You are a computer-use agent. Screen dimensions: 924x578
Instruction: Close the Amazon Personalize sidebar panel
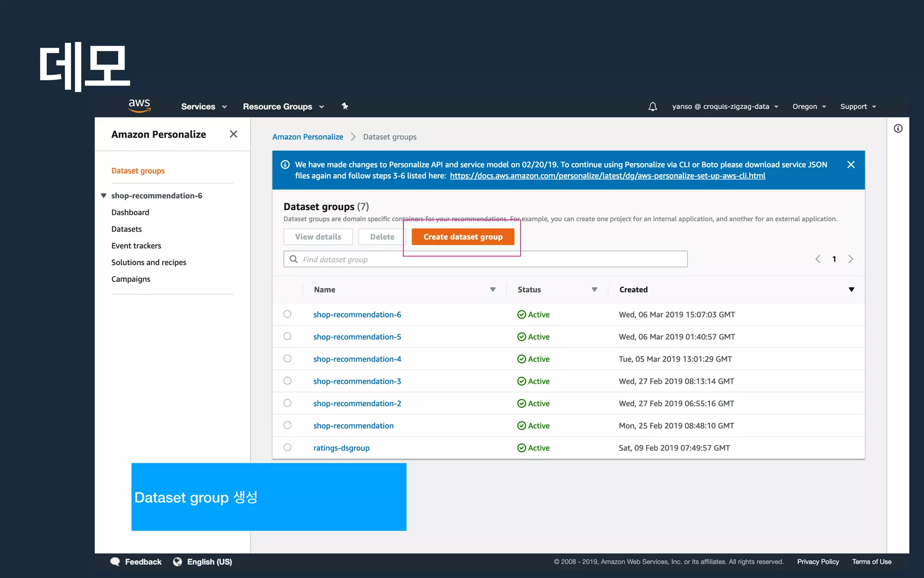click(x=233, y=134)
